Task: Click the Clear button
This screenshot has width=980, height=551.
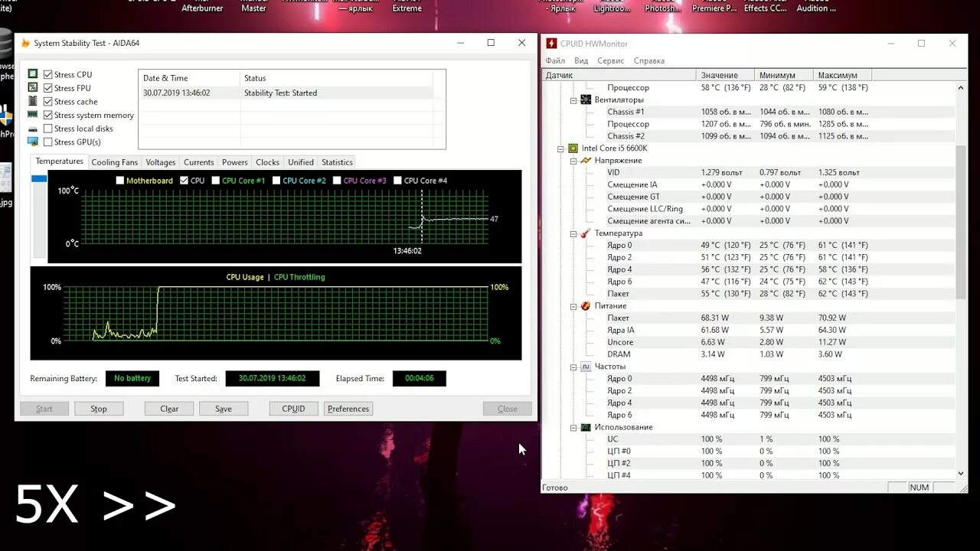Action: pos(169,409)
